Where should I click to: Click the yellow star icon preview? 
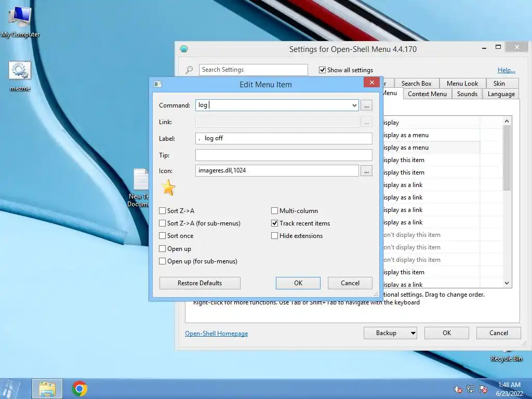(x=168, y=188)
